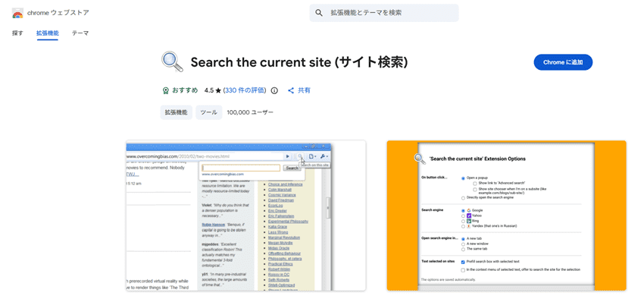Image resolution: width=644 pixels, height=299 pixels.
Task: Open the first screenshot thumbnail with the browser popup
Action: click(x=246, y=216)
